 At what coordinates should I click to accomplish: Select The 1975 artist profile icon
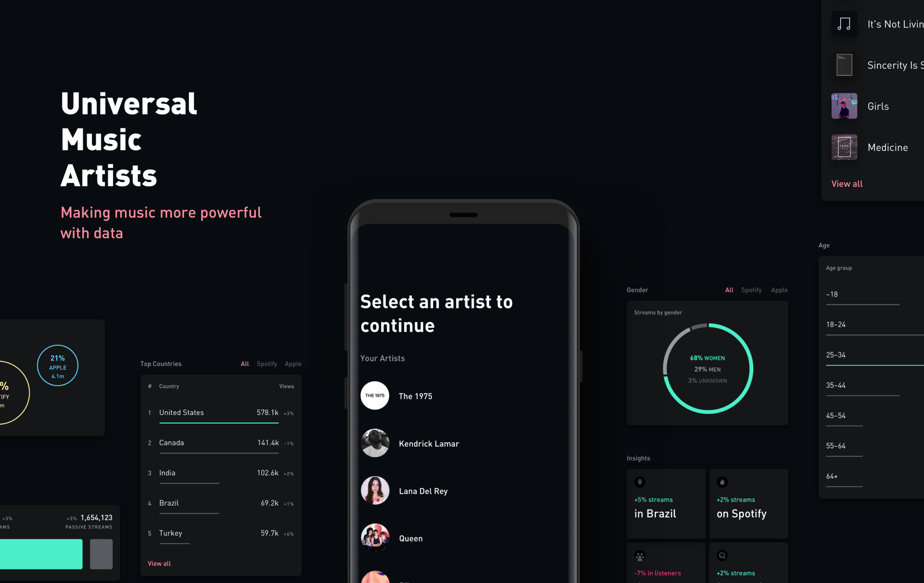pyautogui.click(x=373, y=396)
